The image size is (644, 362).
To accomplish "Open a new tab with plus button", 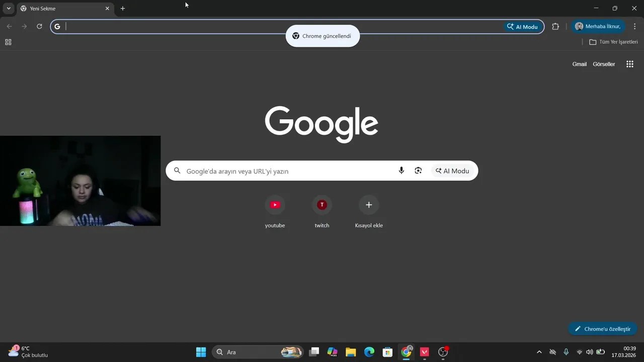I will [x=123, y=9].
